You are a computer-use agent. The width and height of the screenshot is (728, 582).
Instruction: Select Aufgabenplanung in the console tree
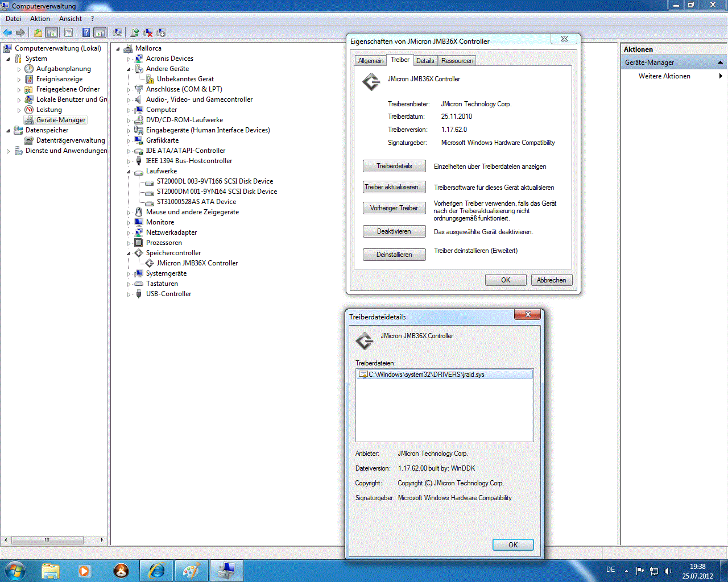[x=63, y=69]
